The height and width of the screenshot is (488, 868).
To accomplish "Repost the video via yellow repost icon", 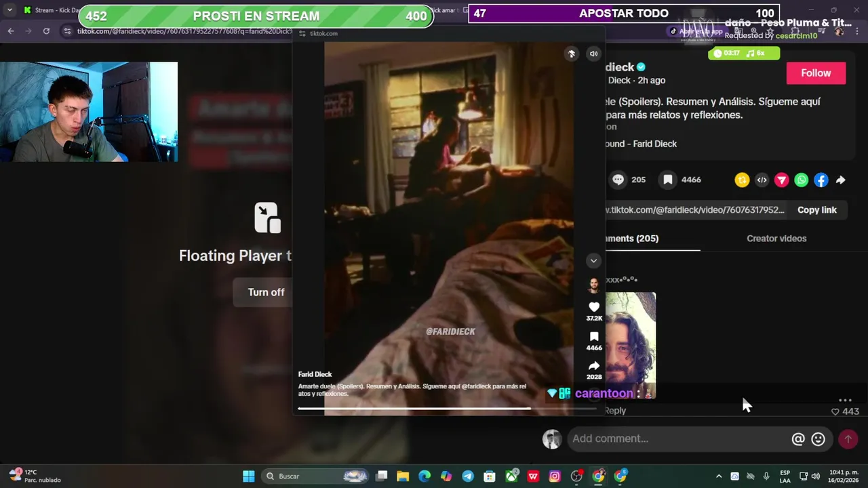I will point(742,180).
